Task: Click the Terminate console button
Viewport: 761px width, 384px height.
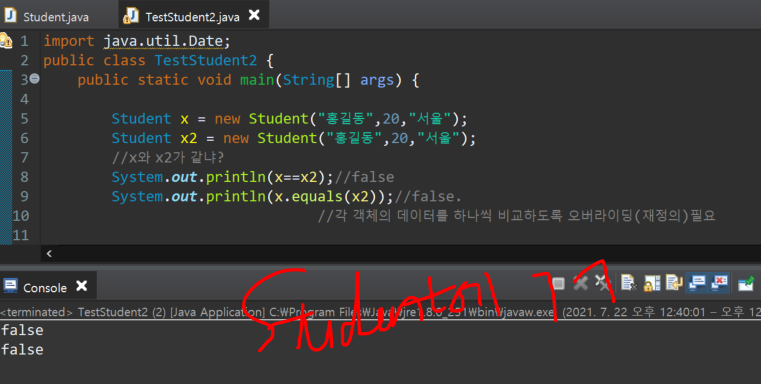Action: click(558, 284)
